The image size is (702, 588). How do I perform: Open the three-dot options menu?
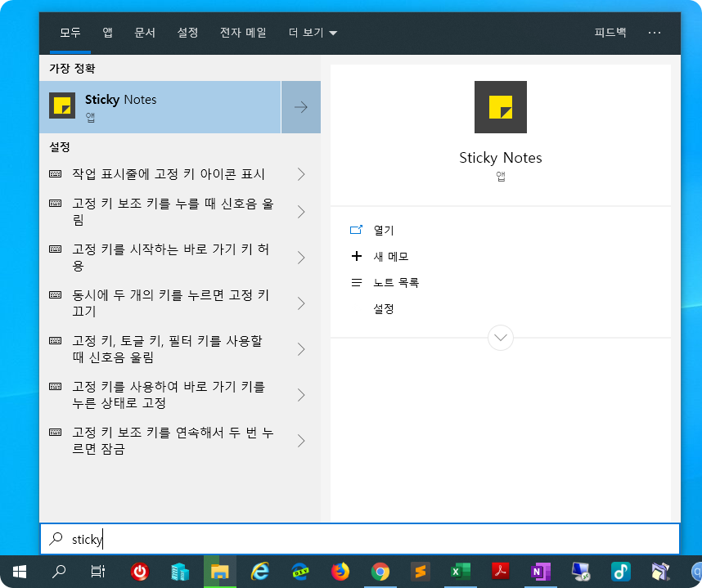[x=654, y=33]
